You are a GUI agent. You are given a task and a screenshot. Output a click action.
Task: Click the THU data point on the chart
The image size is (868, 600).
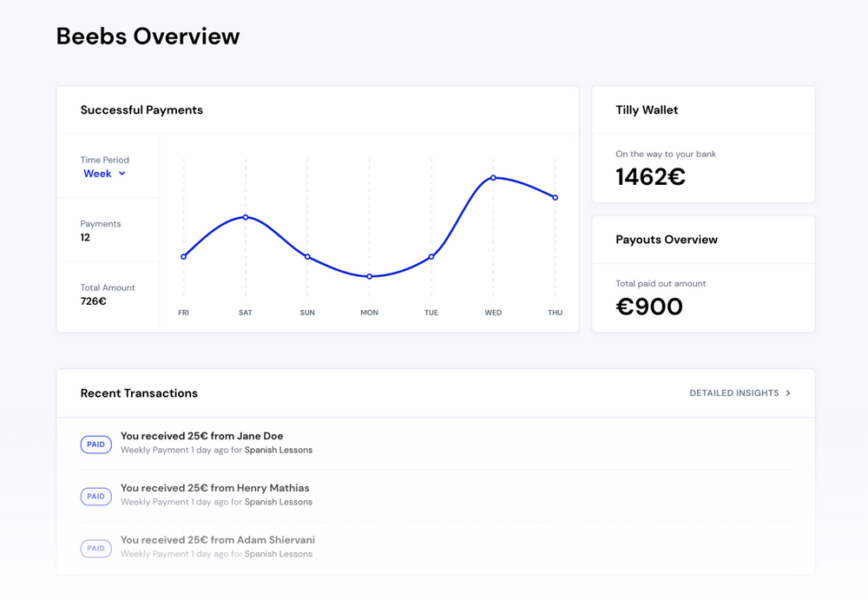click(x=555, y=198)
